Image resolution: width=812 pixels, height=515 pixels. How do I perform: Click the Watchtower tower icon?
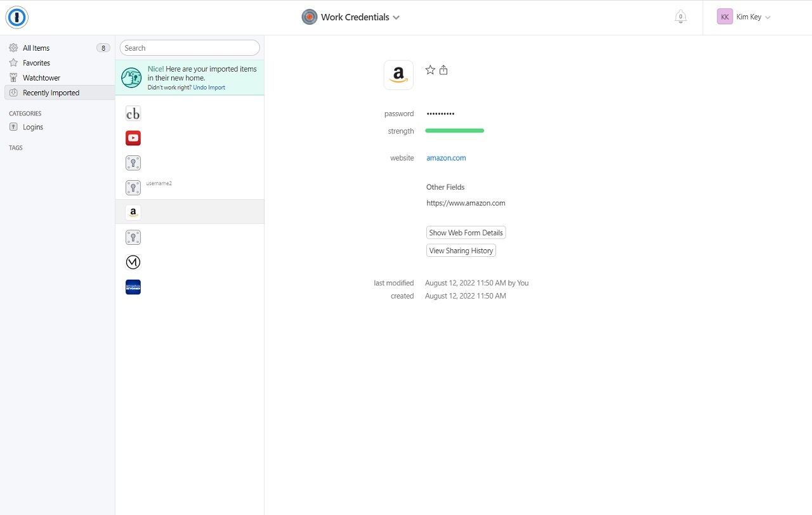[x=13, y=78]
